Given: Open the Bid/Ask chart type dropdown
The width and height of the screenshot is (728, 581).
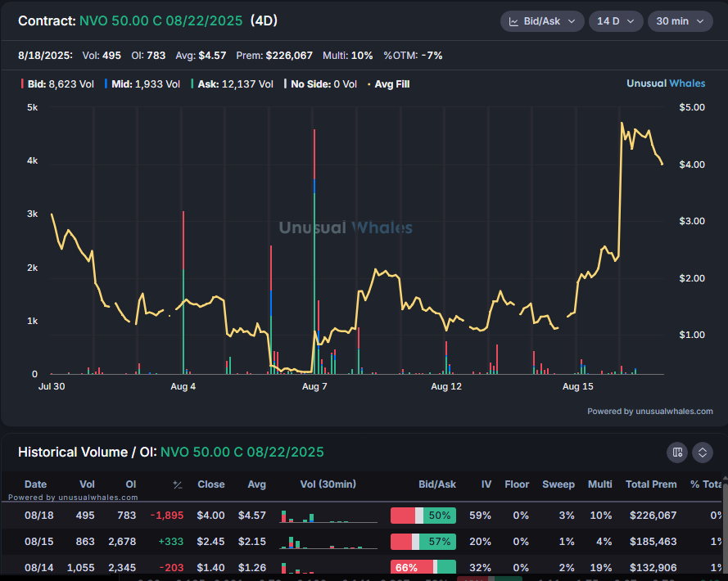Looking at the screenshot, I should 542,21.
